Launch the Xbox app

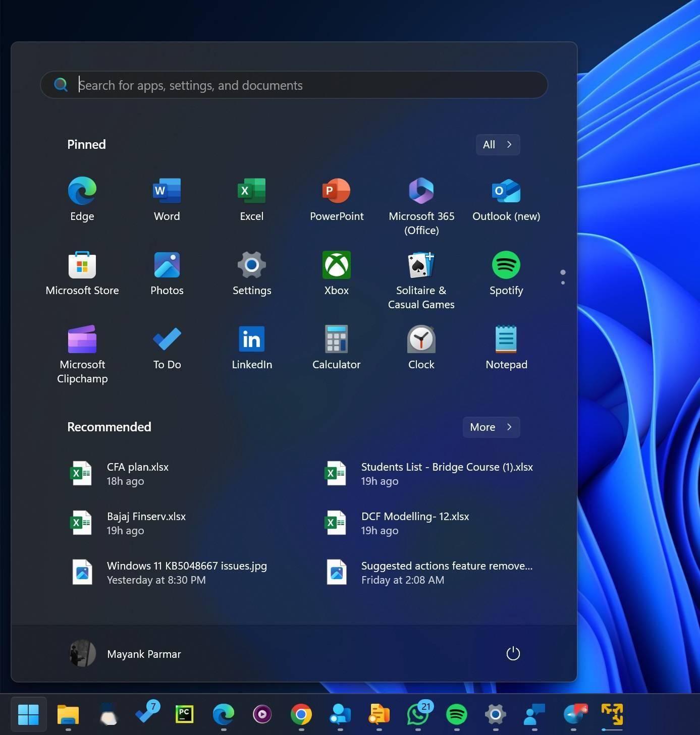[337, 273]
